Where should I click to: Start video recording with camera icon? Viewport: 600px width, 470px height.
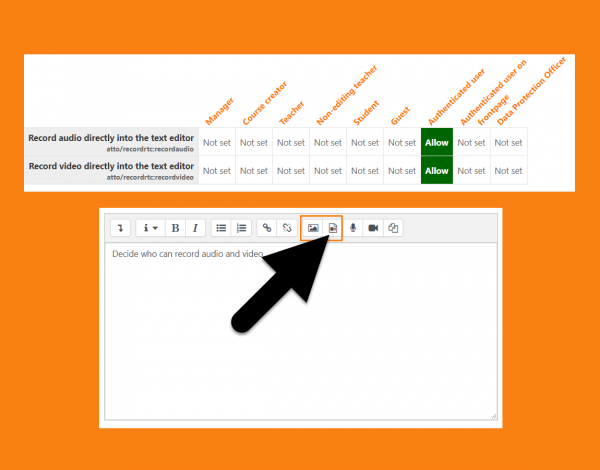click(x=373, y=228)
